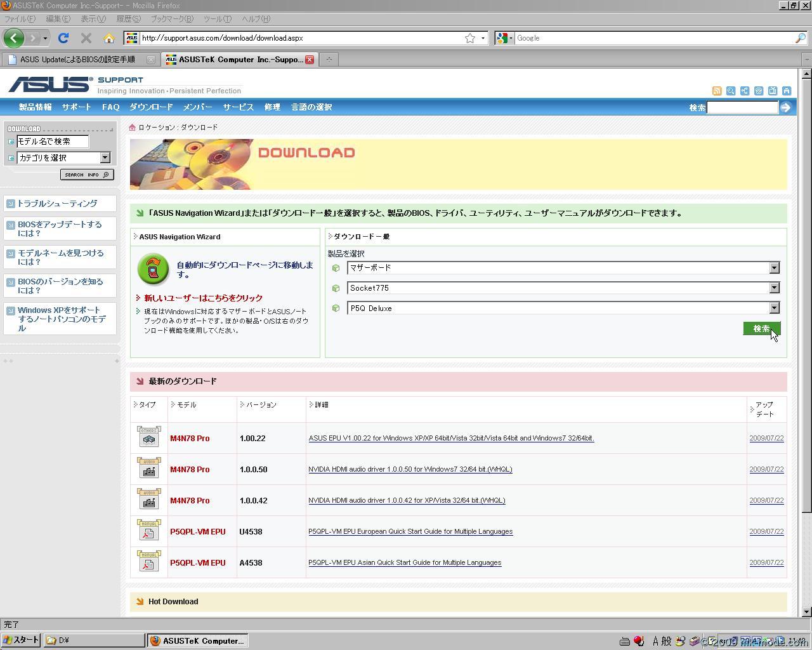Open the マザーボード product type dropdown

(774, 268)
